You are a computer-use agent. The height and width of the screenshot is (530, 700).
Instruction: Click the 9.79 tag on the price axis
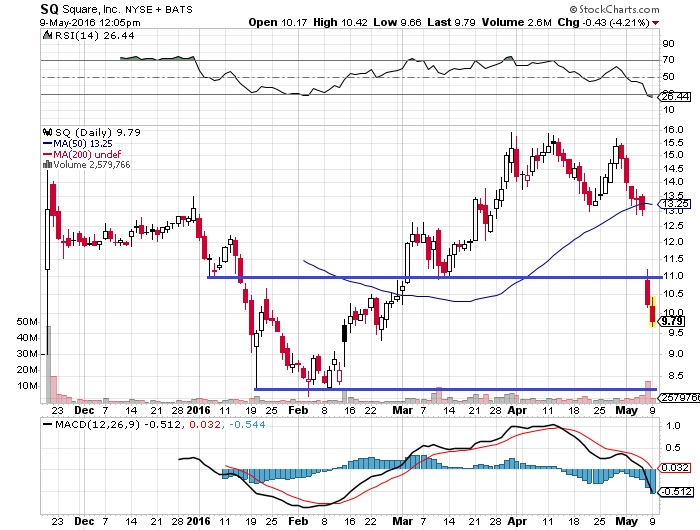(671, 321)
